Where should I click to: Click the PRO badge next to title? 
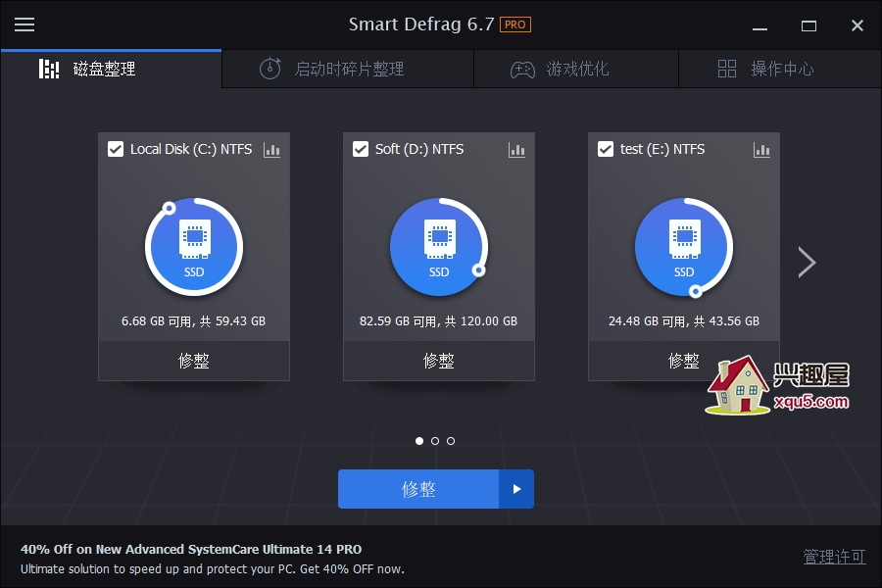pyautogui.click(x=515, y=24)
